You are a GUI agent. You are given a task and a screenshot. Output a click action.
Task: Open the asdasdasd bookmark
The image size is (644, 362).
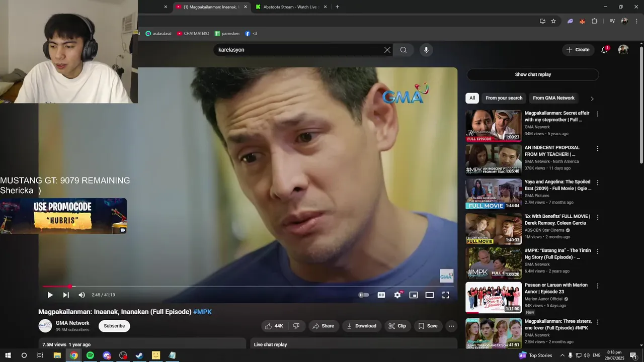(158, 34)
